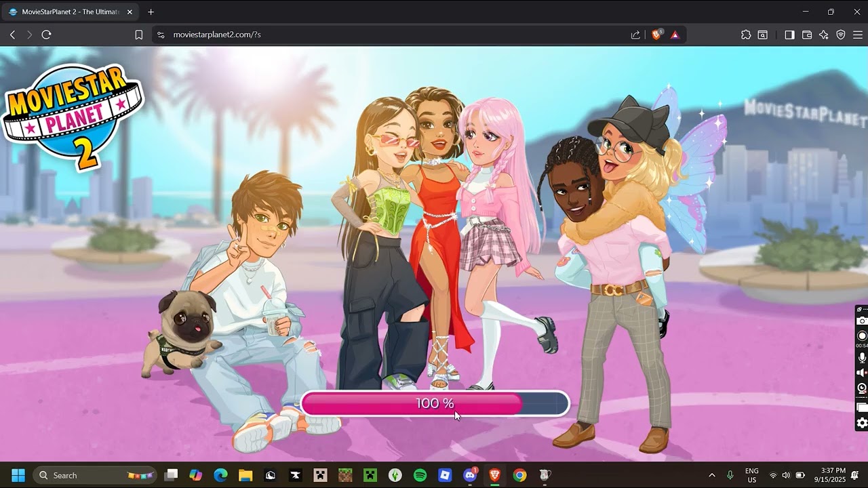
Task: Reload the MovieStarPlanet page
Action: pyautogui.click(x=46, y=35)
